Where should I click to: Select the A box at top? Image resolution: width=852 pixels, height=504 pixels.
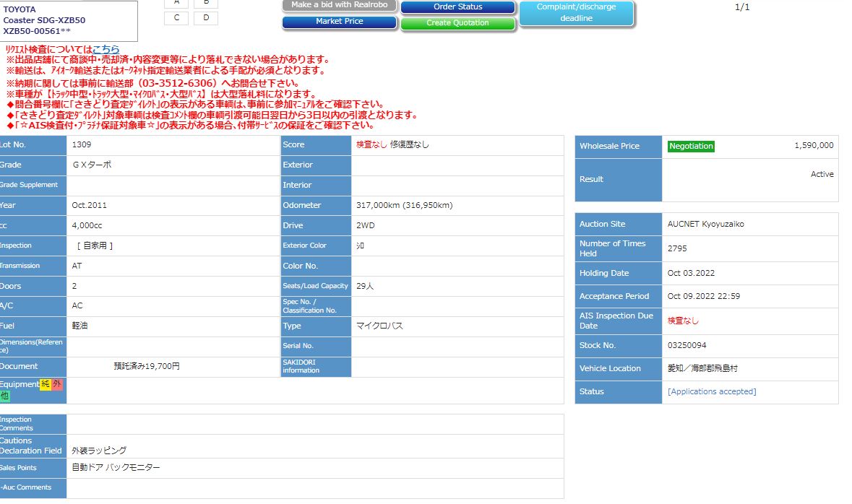176,3
